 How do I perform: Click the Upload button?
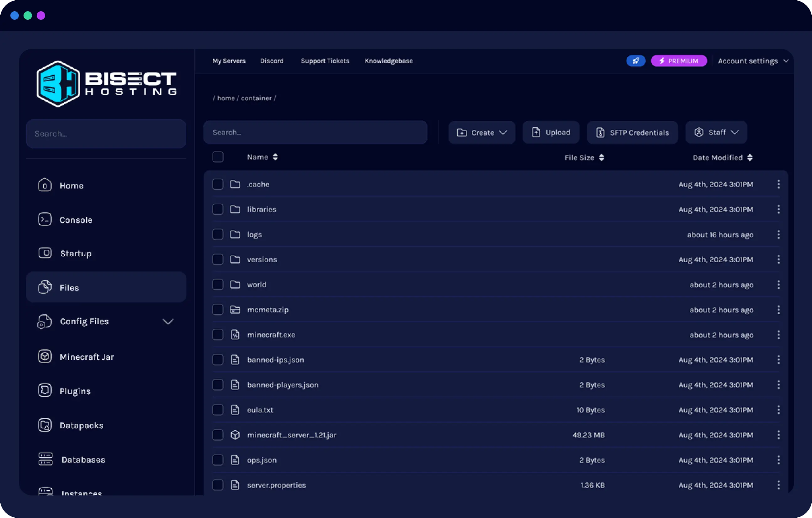coord(551,132)
